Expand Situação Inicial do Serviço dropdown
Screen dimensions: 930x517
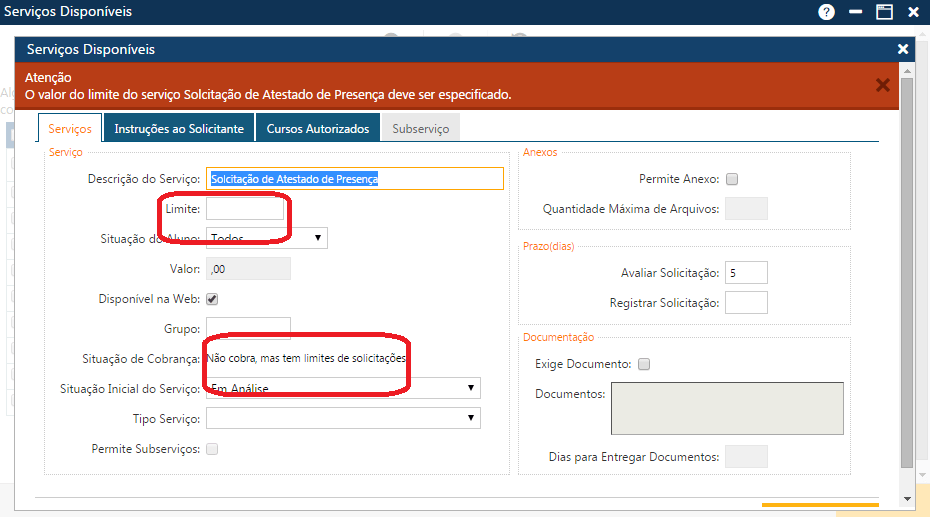[x=342, y=388]
